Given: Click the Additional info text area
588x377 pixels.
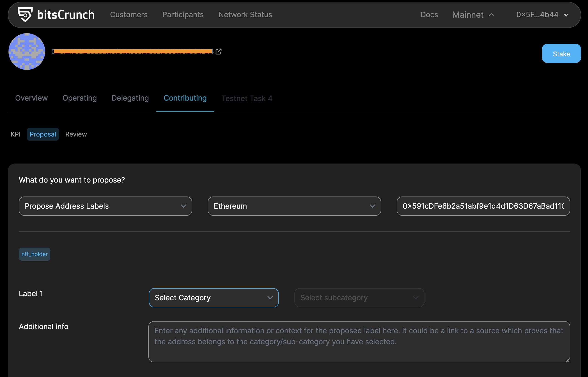Looking at the screenshot, I should click(x=359, y=342).
